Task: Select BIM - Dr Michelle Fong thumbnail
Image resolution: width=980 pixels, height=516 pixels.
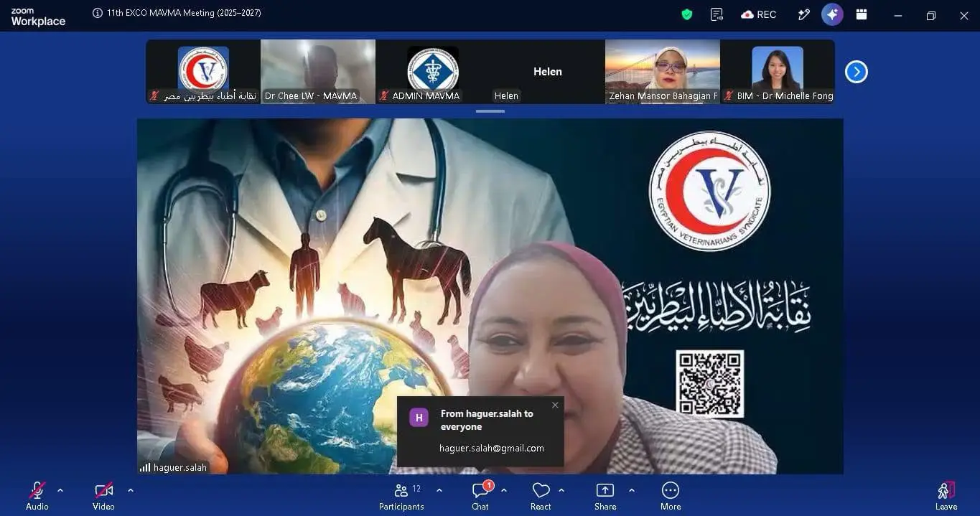Action: (x=778, y=72)
